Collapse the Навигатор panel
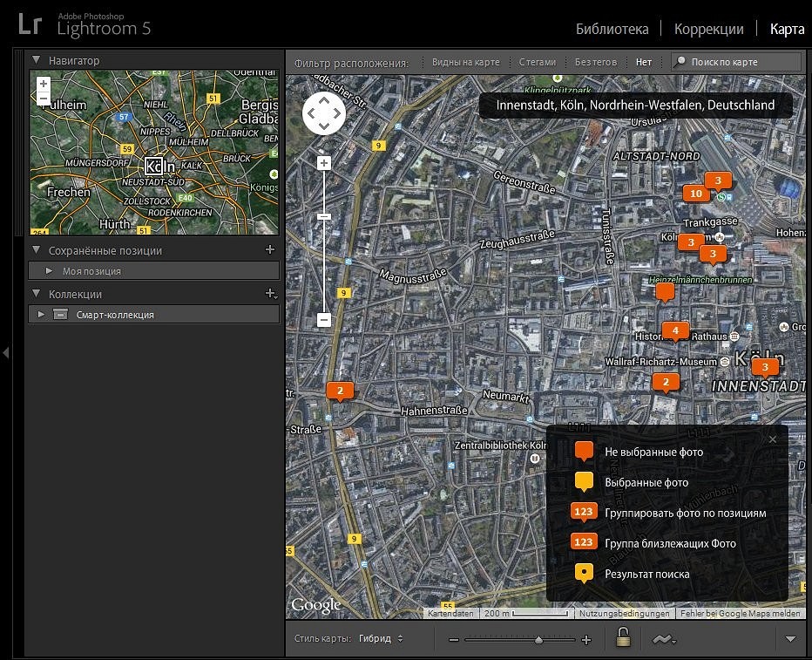 (x=37, y=60)
